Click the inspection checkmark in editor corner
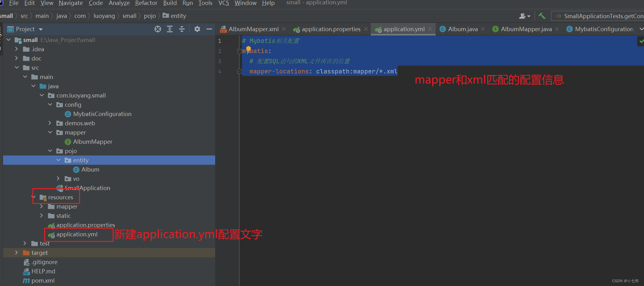Image resolution: width=644 pixels, height=286 pixels. [x=641, y=41]
